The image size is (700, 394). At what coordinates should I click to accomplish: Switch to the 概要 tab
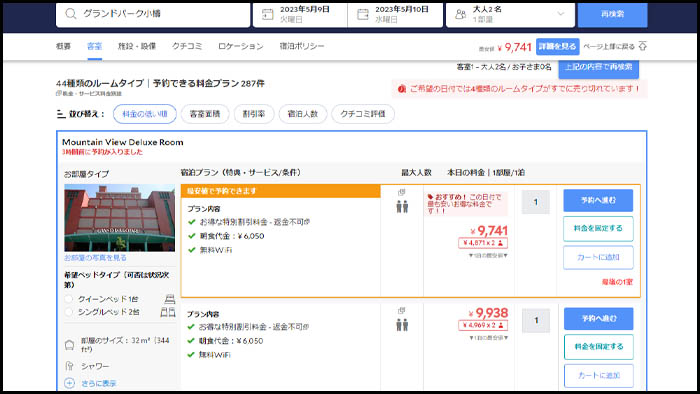click(63, 46)
